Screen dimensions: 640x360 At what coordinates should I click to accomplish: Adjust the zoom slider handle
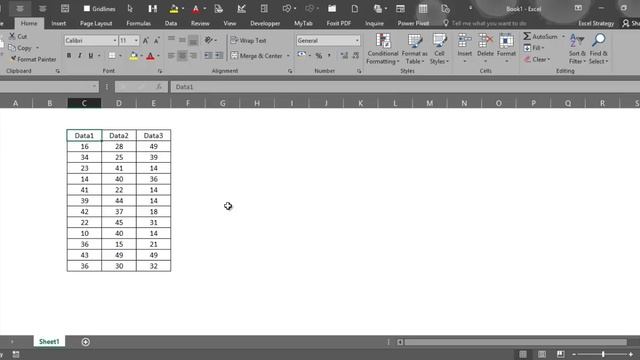pos(602,354)
